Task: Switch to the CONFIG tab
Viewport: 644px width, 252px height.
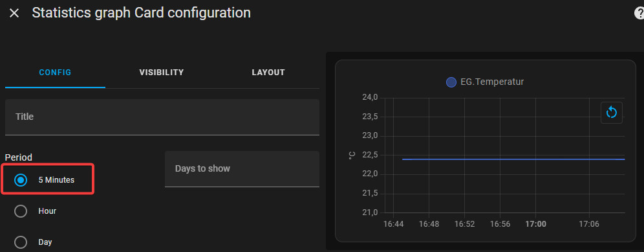Action: 55,73
